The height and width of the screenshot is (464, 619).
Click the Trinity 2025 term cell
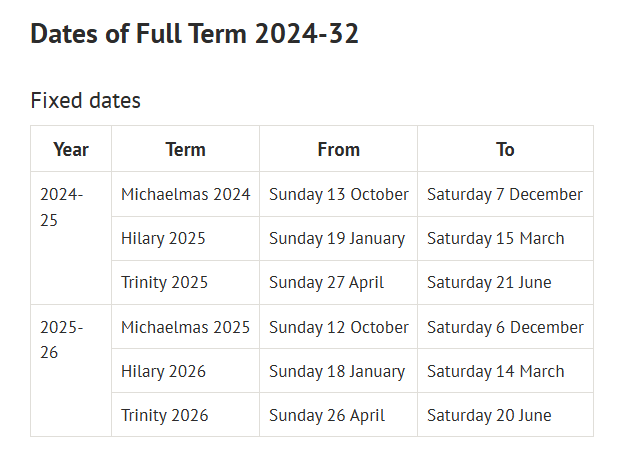coord(165,282)
